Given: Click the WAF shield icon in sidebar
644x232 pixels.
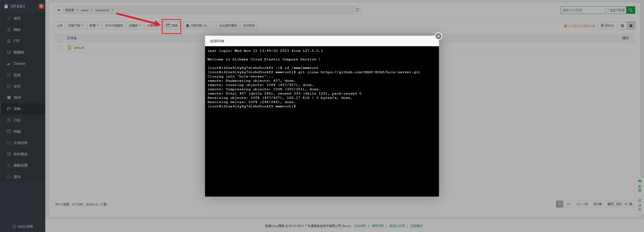Looking at the screenshot, I should (x=9, y=98).
